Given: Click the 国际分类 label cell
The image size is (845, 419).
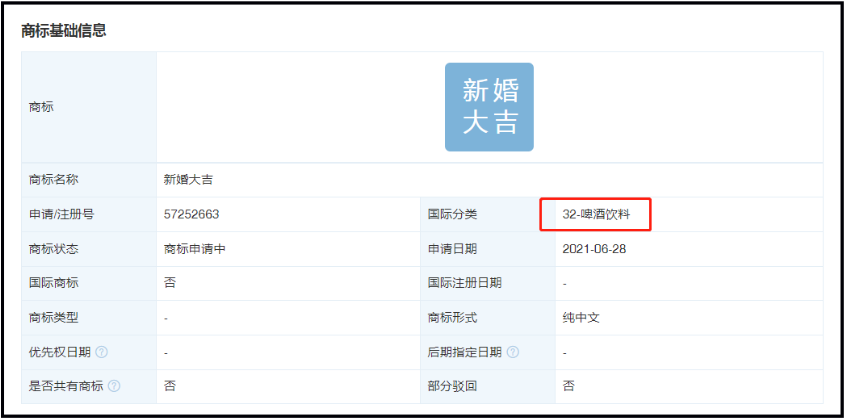Looking at the screenshot, I should click(x=488, y=214).
